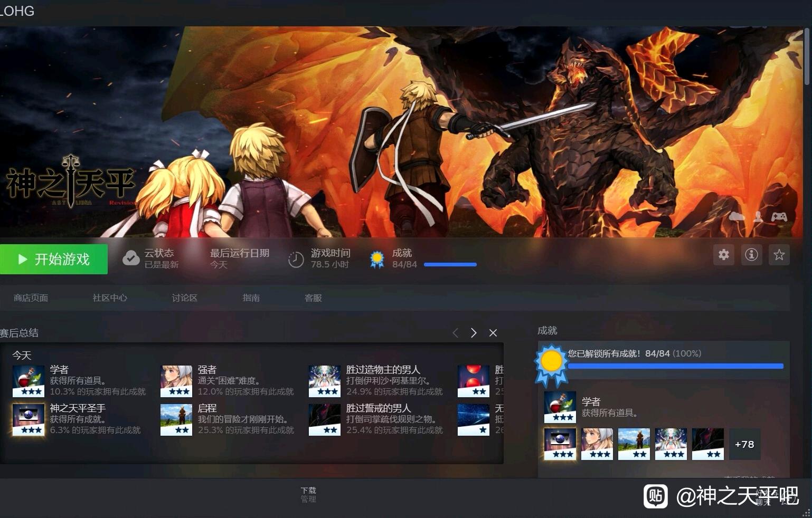The image size is (812, 518).
Task: Click the controller support icon on banner
Action: [779, 216]
